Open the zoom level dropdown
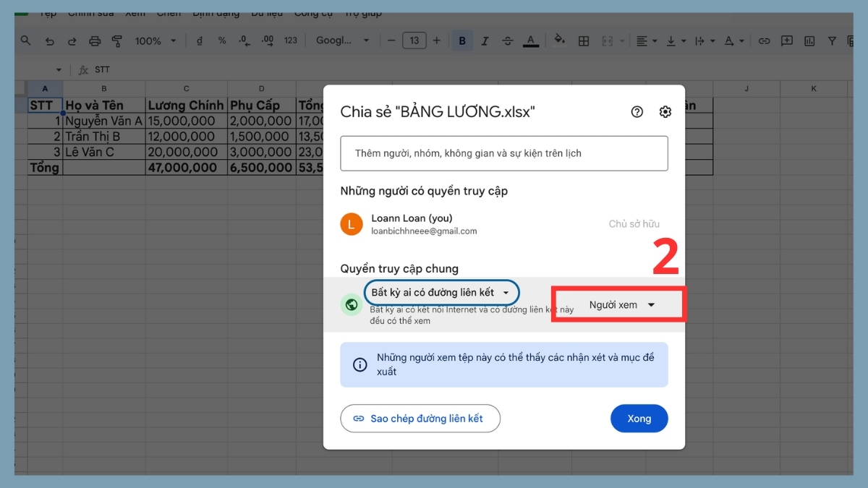The image size is (868, 488). pyautogui.click(x=153, y=40)
